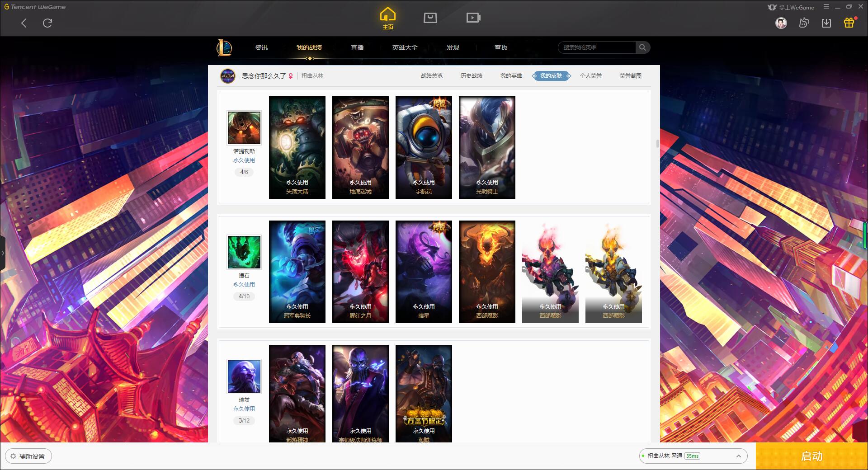Open the 部落精神 skin card

[297, 394]
